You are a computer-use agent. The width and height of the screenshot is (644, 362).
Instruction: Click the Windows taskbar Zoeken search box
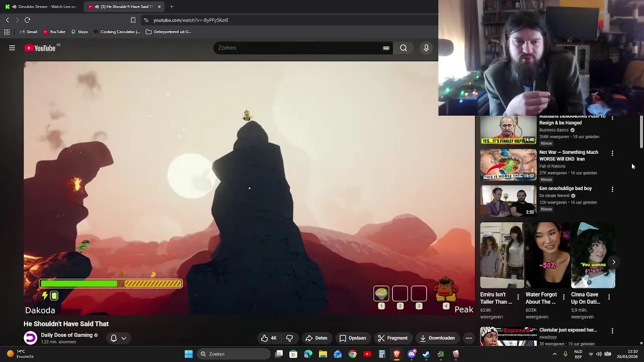pos(233,354)
